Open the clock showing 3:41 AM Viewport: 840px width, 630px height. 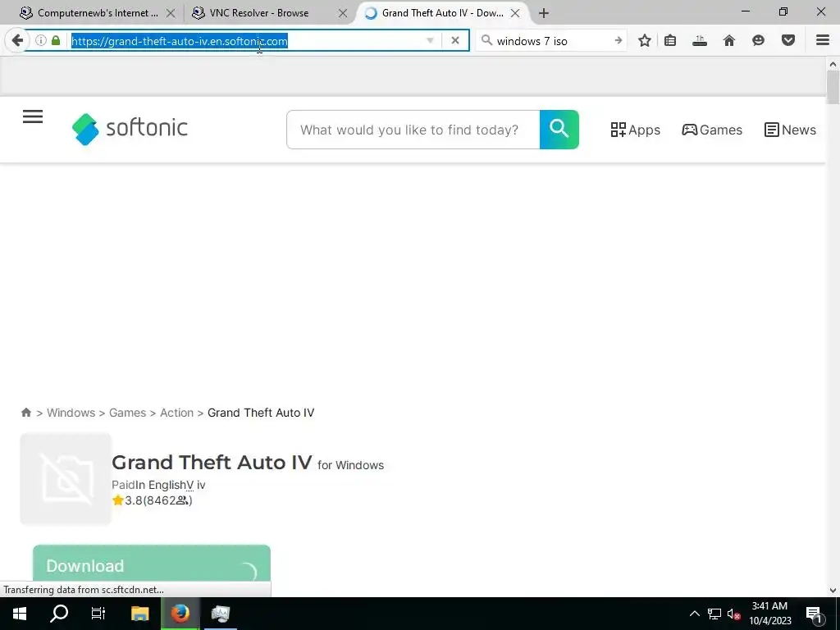769,614
